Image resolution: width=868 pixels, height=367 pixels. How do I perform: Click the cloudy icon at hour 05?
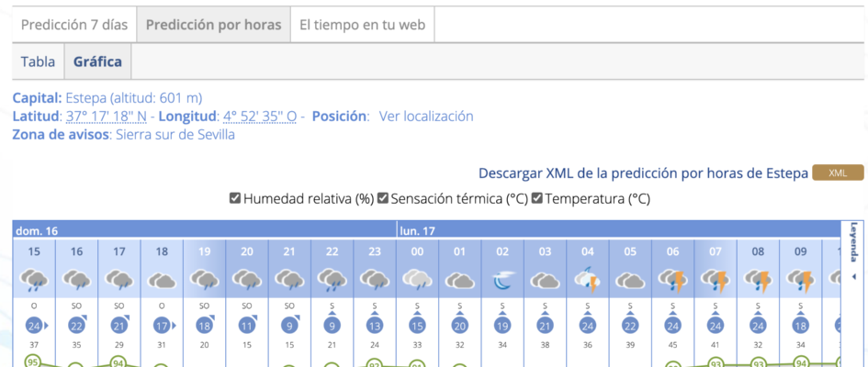[x=630, y=280]
